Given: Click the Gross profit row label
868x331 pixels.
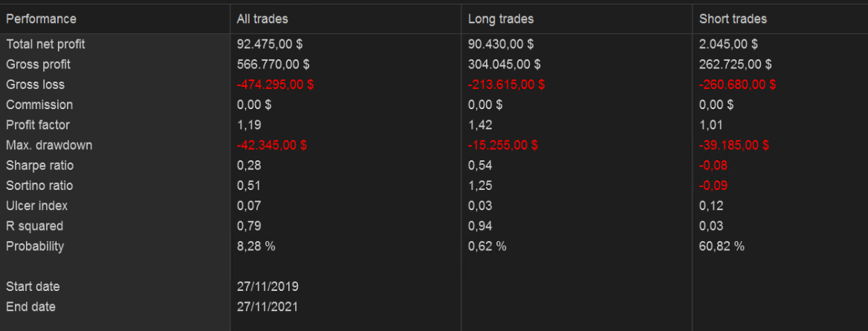Looking at the screenshot, I should tap(38, 65).
